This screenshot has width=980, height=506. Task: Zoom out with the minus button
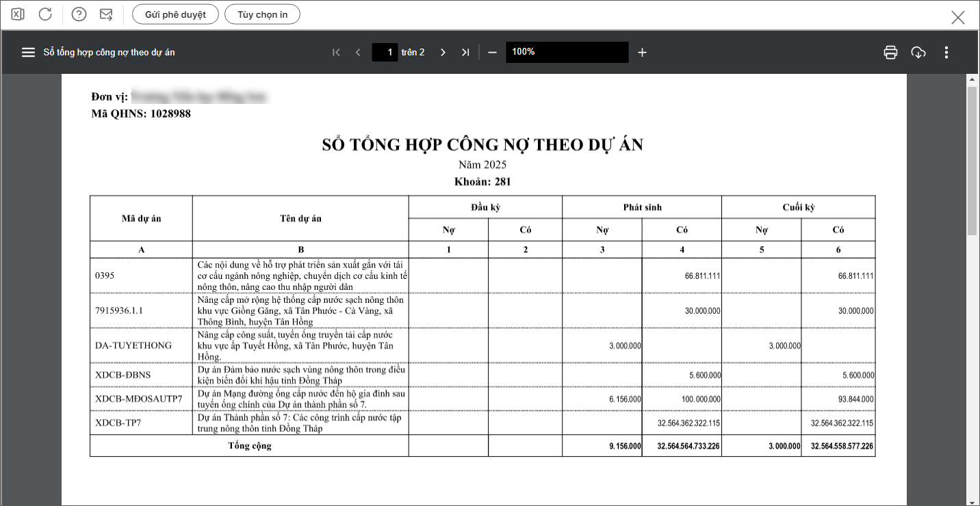(x=492, y=53)
